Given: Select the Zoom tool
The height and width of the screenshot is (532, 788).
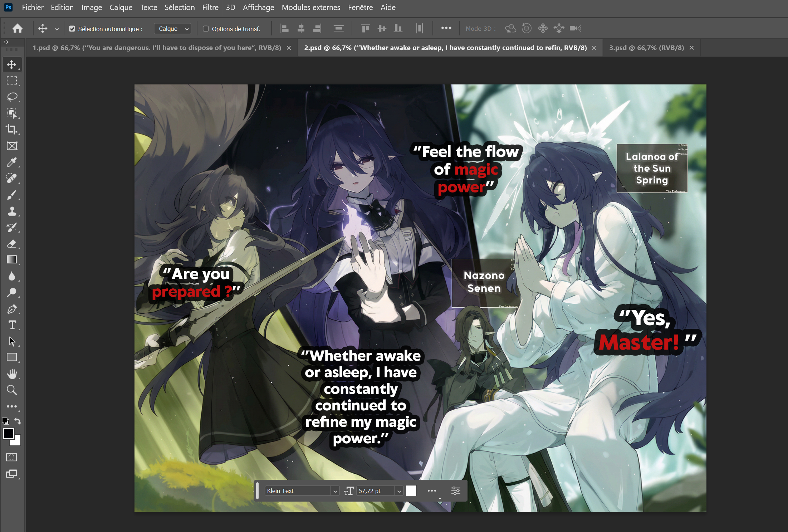Looking at the screenshot, I should pos(11,390).
